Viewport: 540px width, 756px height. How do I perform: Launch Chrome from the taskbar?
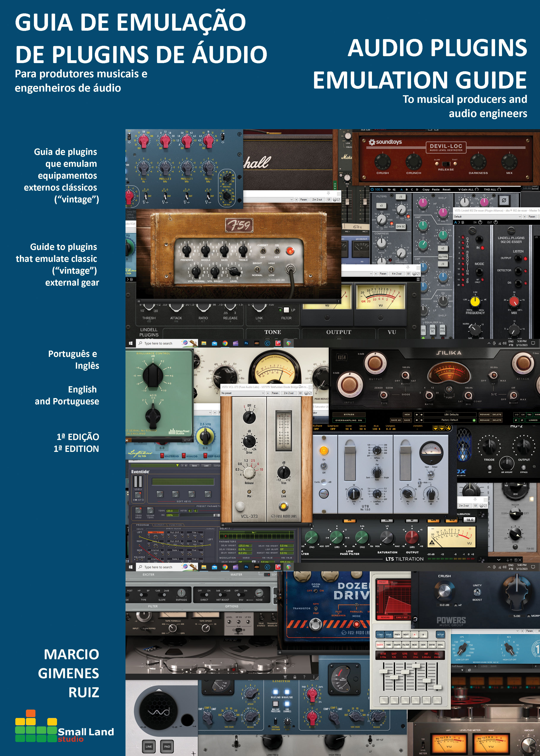(225, 343)
